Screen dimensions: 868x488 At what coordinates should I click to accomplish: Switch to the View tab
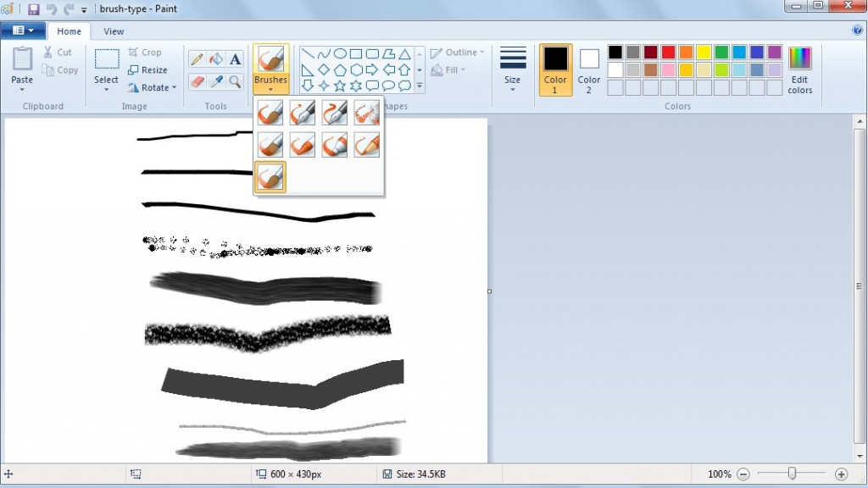coord(114,30)
